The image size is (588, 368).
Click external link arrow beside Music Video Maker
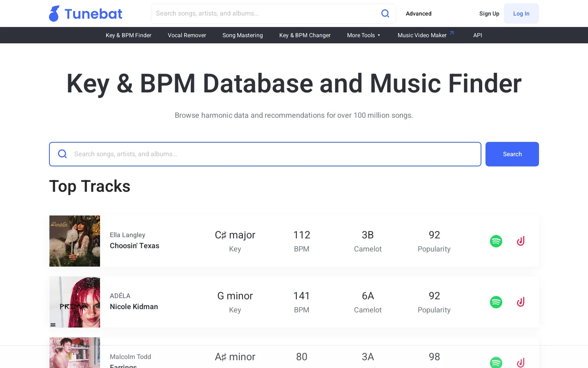click(x=452, y=33)
